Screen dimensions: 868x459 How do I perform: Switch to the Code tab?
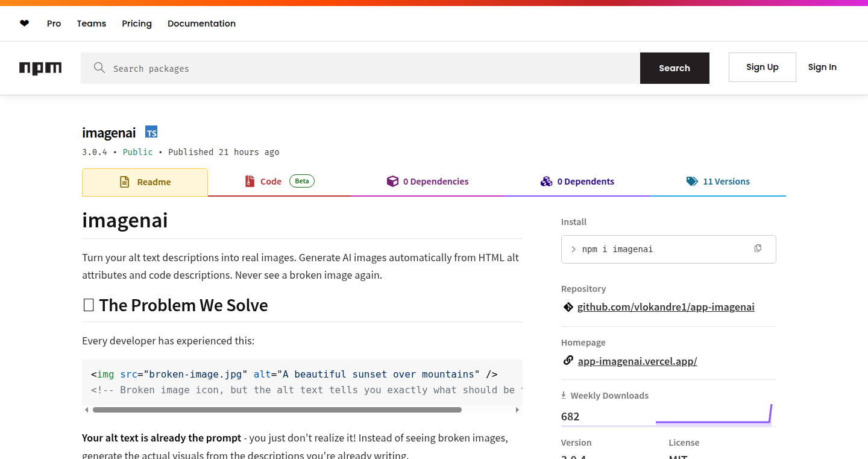coord(279,182)
